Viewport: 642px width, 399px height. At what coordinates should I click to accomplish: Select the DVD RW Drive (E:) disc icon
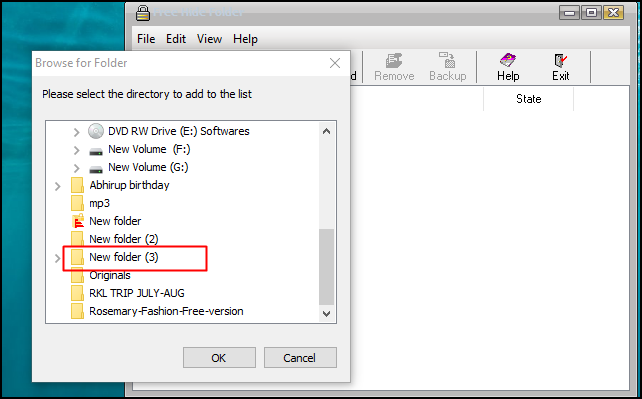[x=96, y=131]
